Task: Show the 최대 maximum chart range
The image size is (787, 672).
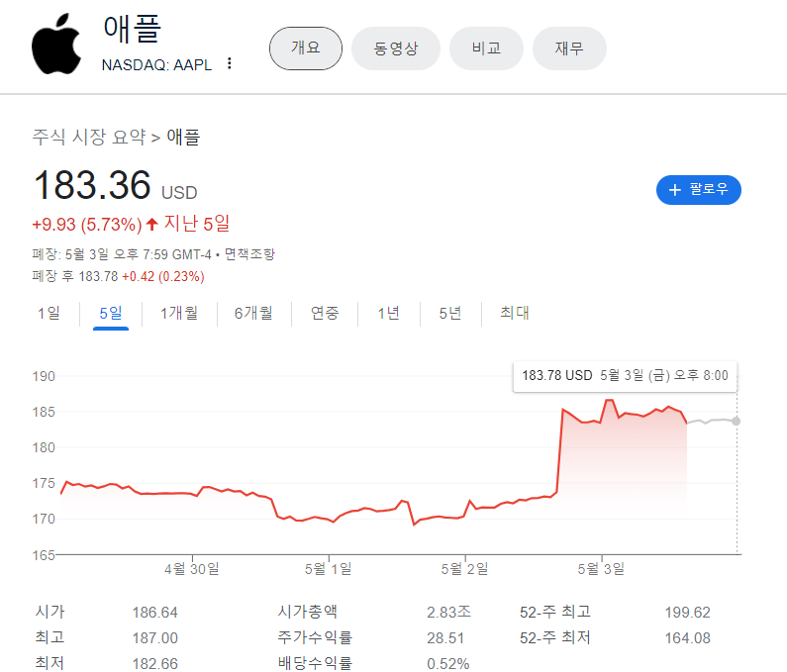Action: click(x=515, y=313)
